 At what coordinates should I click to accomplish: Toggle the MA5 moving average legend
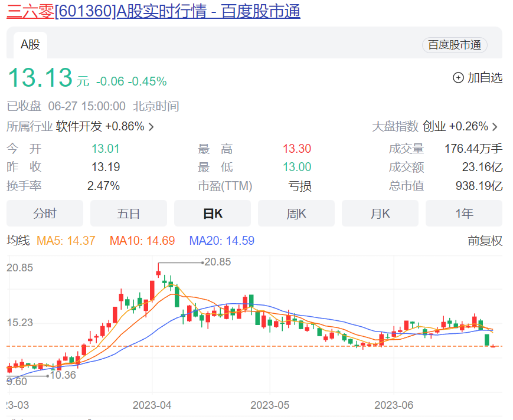tap(66, 241)
